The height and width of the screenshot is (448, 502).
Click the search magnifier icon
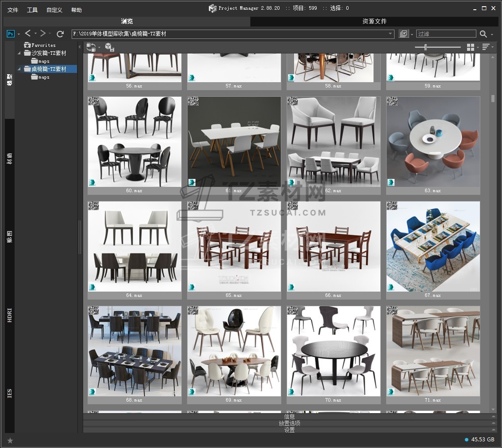pyautogui.click(x=483, y=34)
